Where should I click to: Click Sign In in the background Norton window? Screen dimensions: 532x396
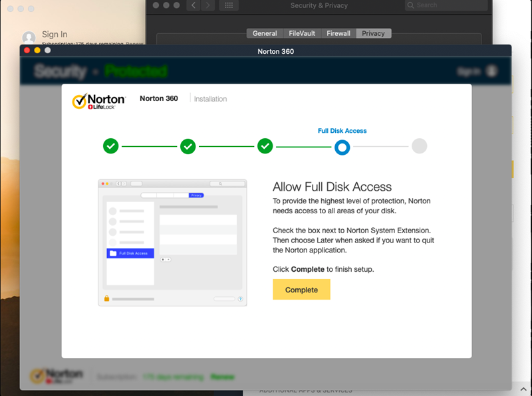coord(55,35)
